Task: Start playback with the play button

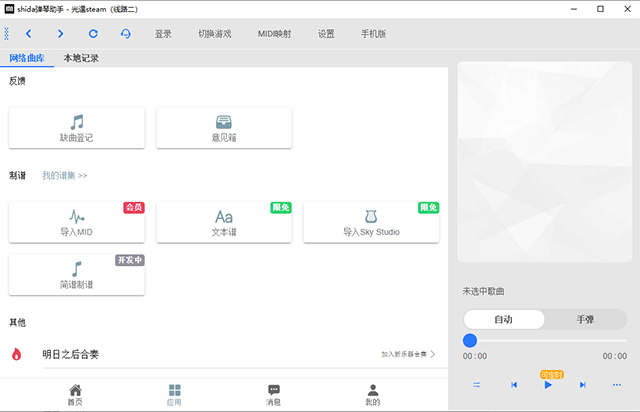Action: point(548,385)
